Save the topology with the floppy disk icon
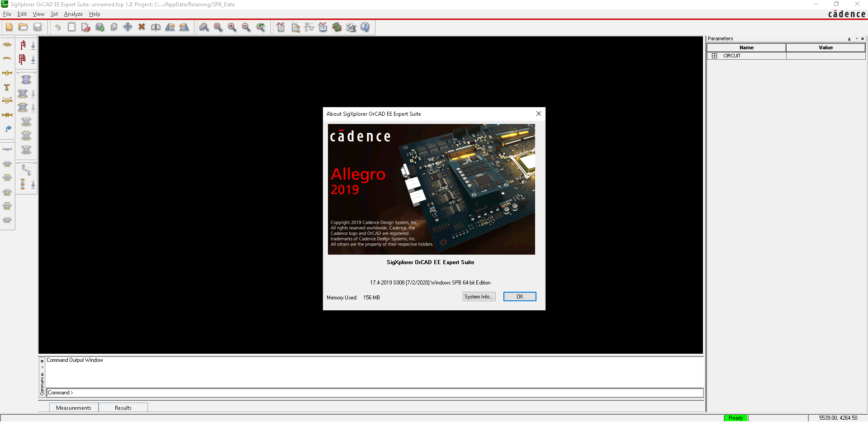 click(38, 27)
